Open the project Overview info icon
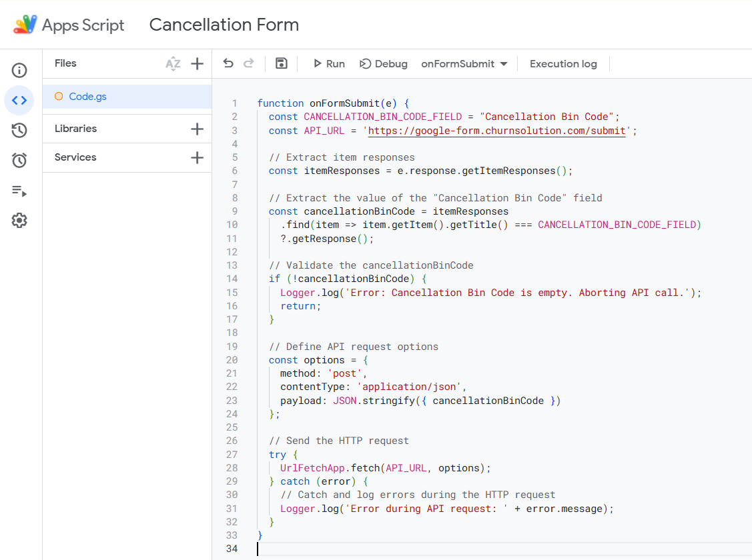Screen dimensions: 752x560 coord(19,71)
